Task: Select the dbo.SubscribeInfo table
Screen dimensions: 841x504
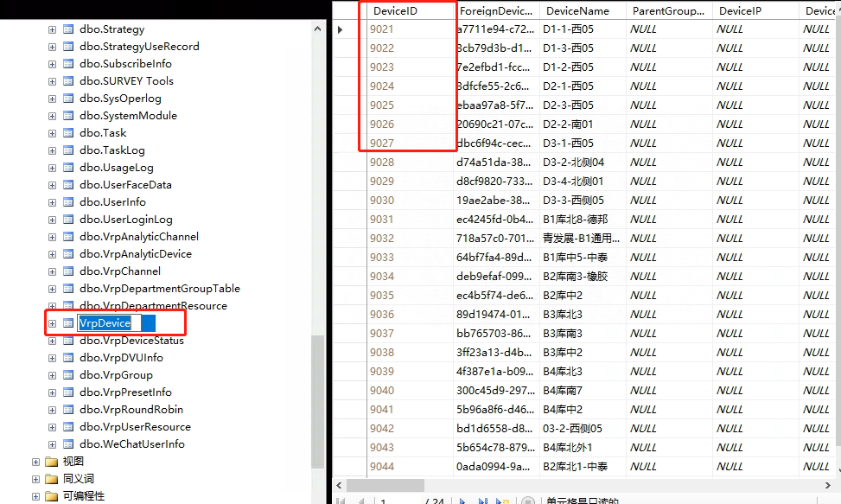Action: point(125,64)
